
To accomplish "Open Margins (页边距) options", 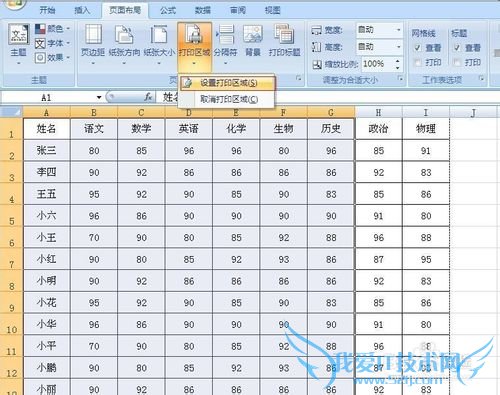I will [93, 45].
